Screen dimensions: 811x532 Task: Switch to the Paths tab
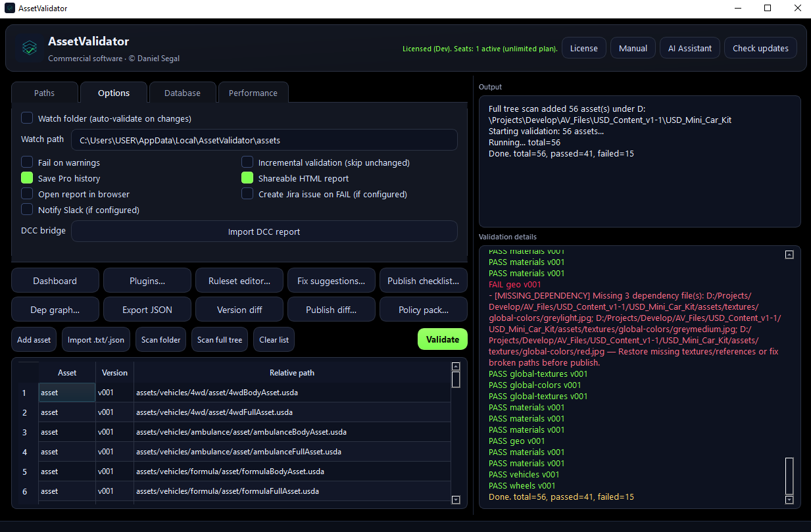[45, 93]
